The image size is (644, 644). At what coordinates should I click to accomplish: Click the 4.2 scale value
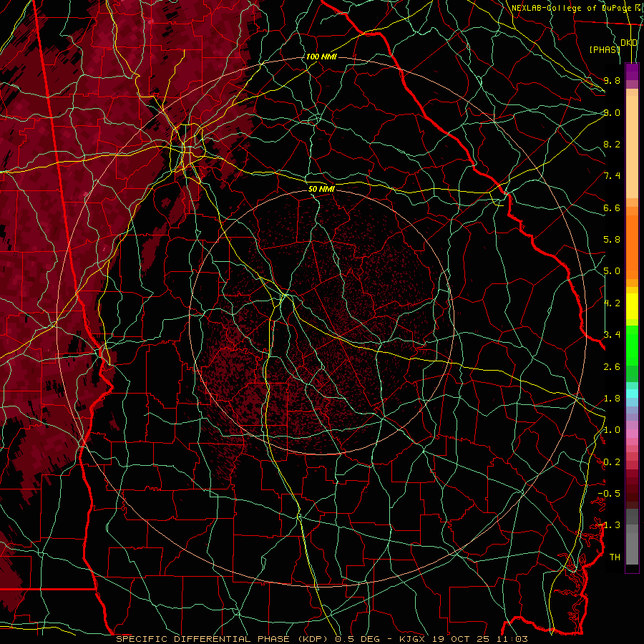tap(612, 303)
